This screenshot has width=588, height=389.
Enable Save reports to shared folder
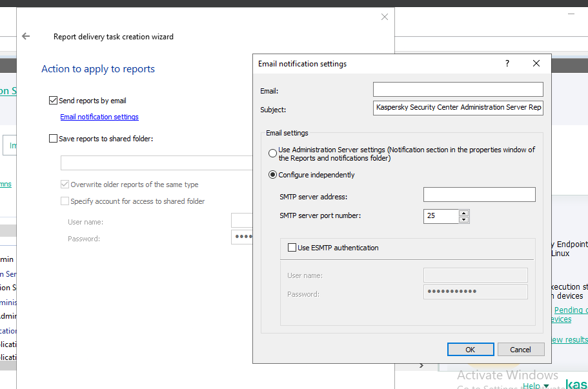click(54, 139)
